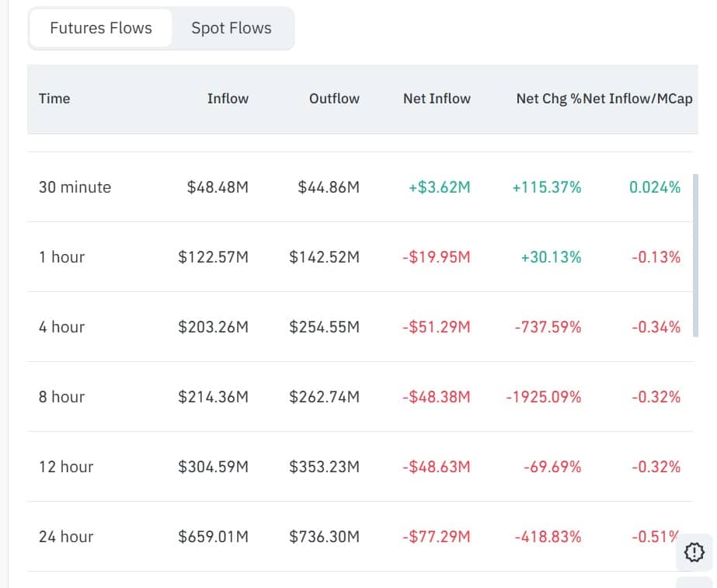This screenshot has width=717, height=588.
Task: Click the -$77.29M net inflow value
Action: 437,537
